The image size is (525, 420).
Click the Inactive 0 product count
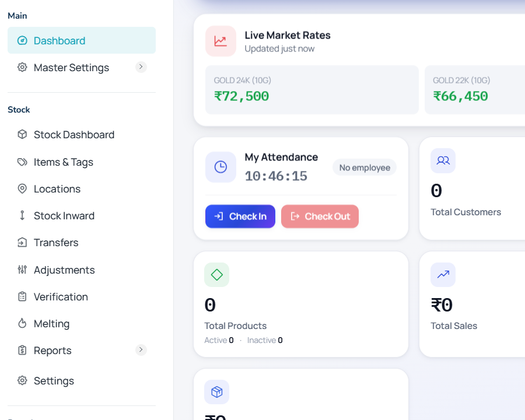click(x=265, y=340)
